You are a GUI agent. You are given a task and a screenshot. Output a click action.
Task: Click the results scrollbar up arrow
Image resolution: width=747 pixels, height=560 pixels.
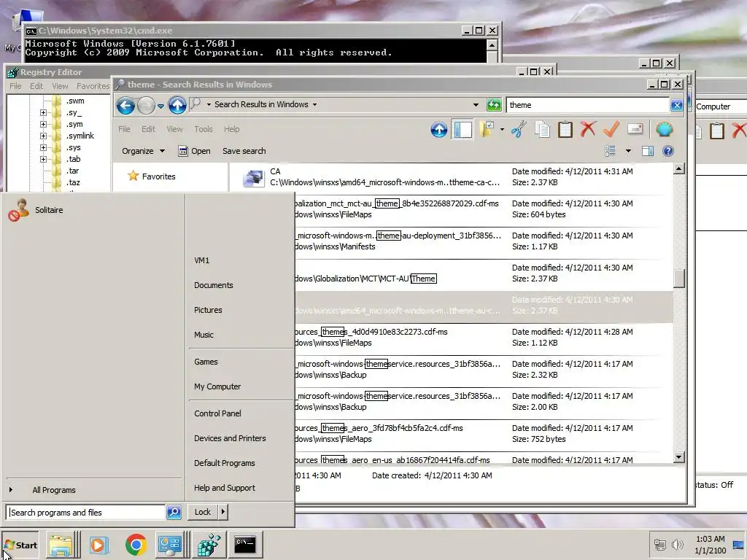(x=679, y=168)
